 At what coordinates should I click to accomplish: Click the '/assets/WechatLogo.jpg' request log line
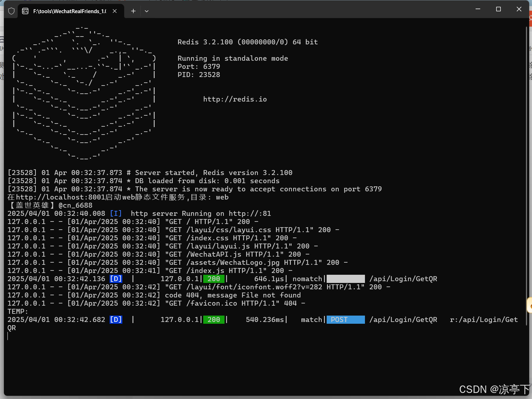(178, 262)
